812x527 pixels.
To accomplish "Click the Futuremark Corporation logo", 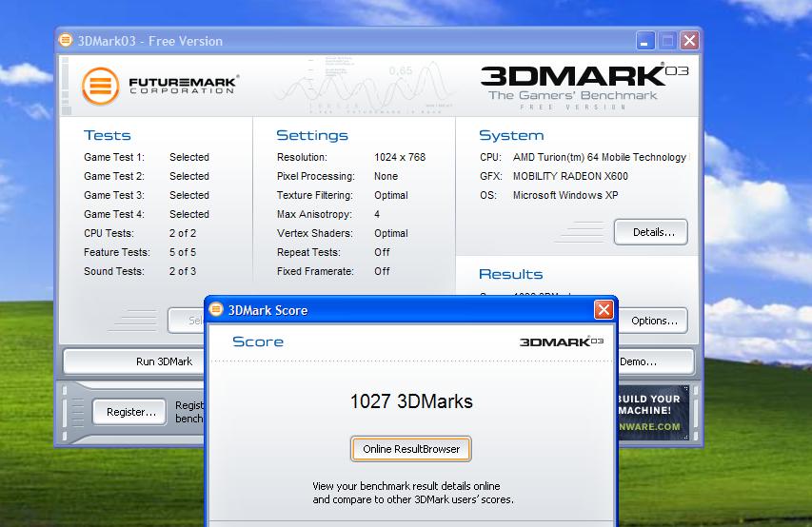I will [x=159, y=86].
